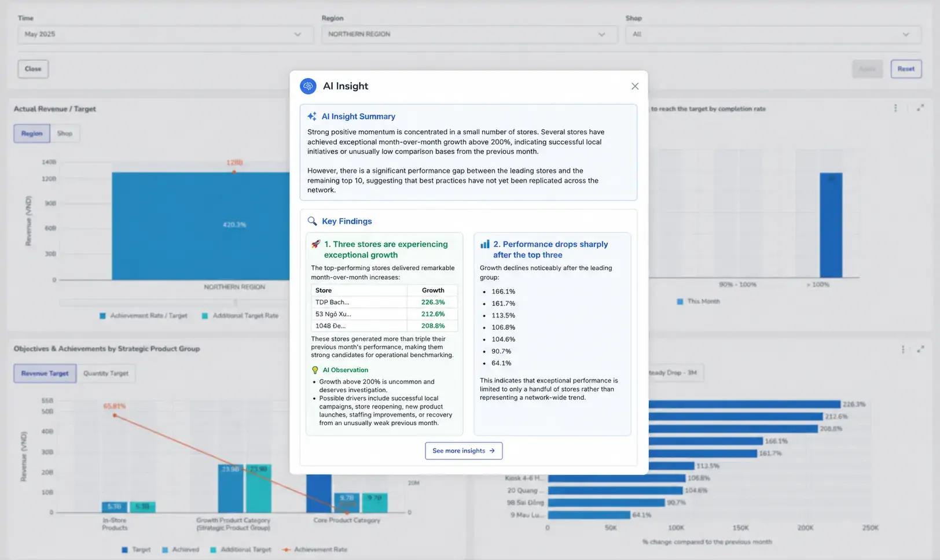Click the 64.1% bullet item
This screenshot has height=560, width=940.
pyautogui.click(x=501, y=363)
